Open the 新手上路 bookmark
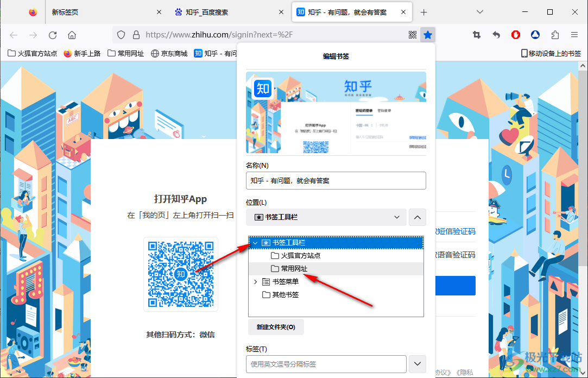588x378 pixels. click(x=82, y=54)
